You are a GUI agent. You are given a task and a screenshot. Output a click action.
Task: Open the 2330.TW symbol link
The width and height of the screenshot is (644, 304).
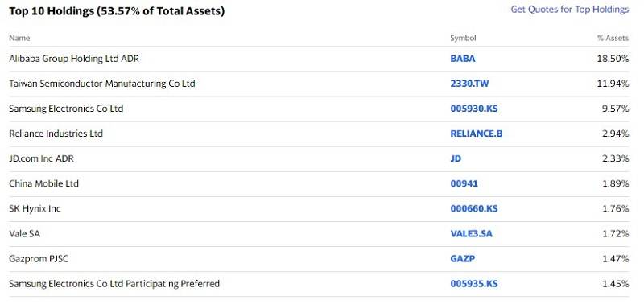click(x=470, y=84)
